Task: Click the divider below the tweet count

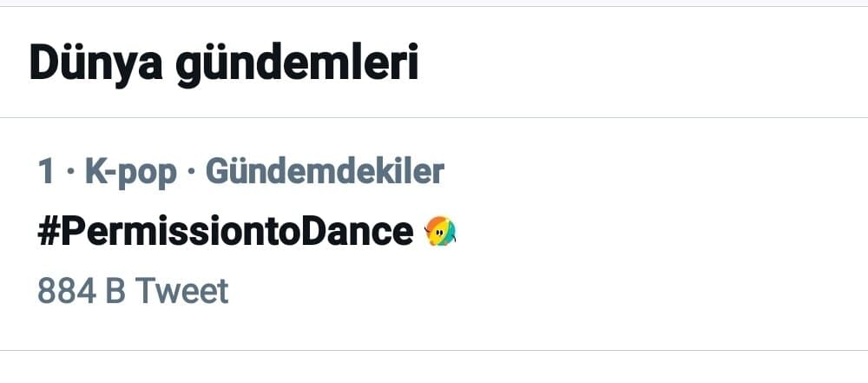Action: point(434,350)
